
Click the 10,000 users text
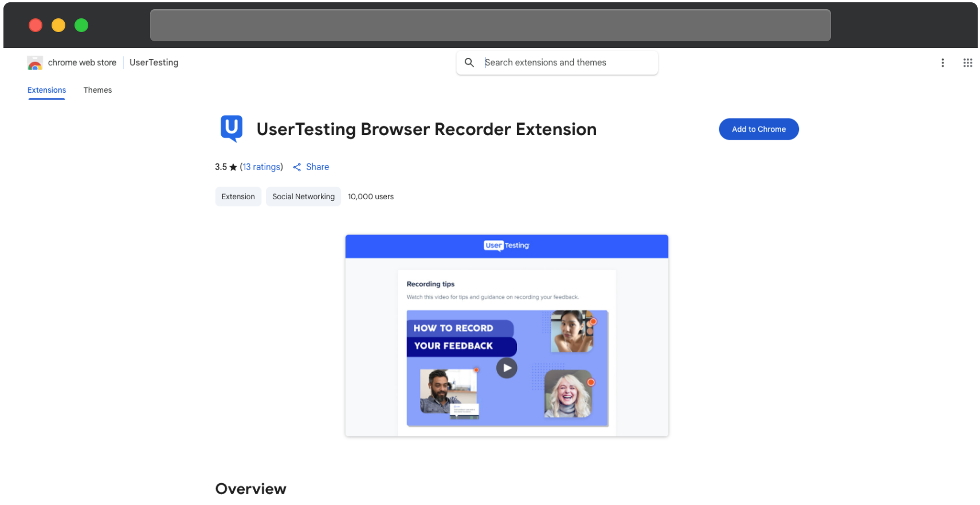click(371, 196)
